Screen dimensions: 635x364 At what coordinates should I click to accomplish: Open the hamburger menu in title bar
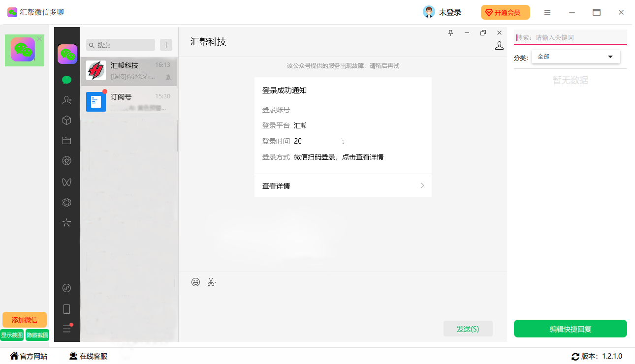pos(547,12)
